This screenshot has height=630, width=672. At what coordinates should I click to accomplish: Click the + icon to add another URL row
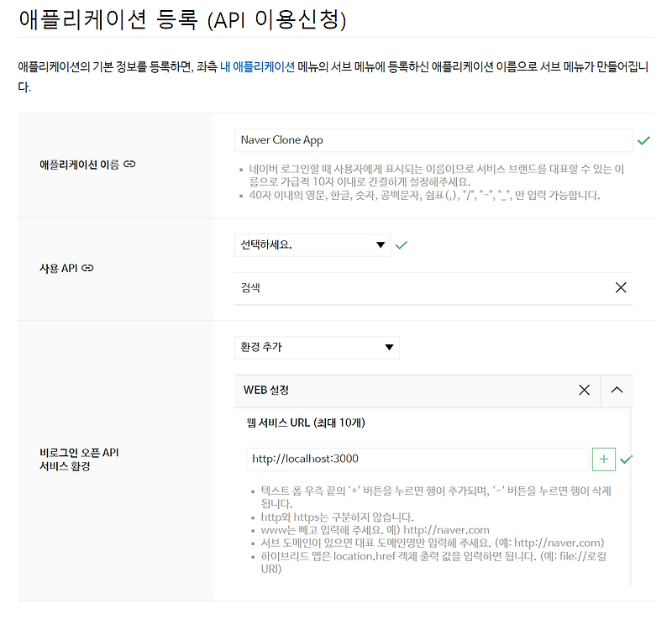[x=604, y=459]
